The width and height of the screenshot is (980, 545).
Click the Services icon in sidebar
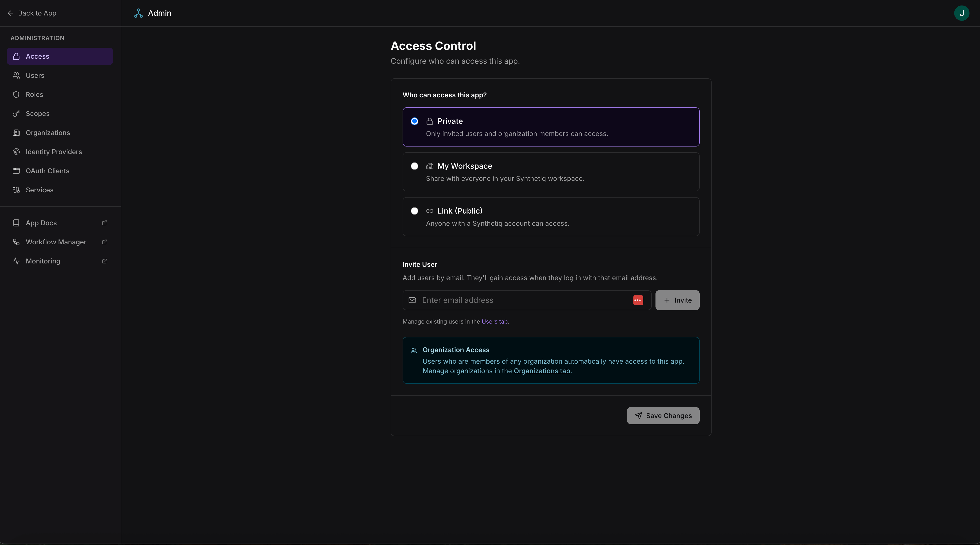pos(16,190)
